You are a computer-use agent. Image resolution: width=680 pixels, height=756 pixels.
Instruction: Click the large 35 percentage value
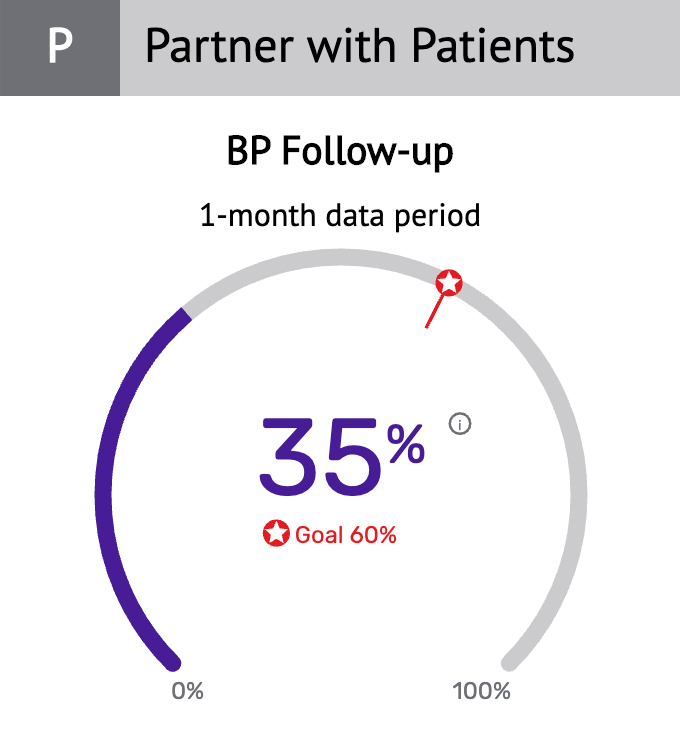click(321, 457)
